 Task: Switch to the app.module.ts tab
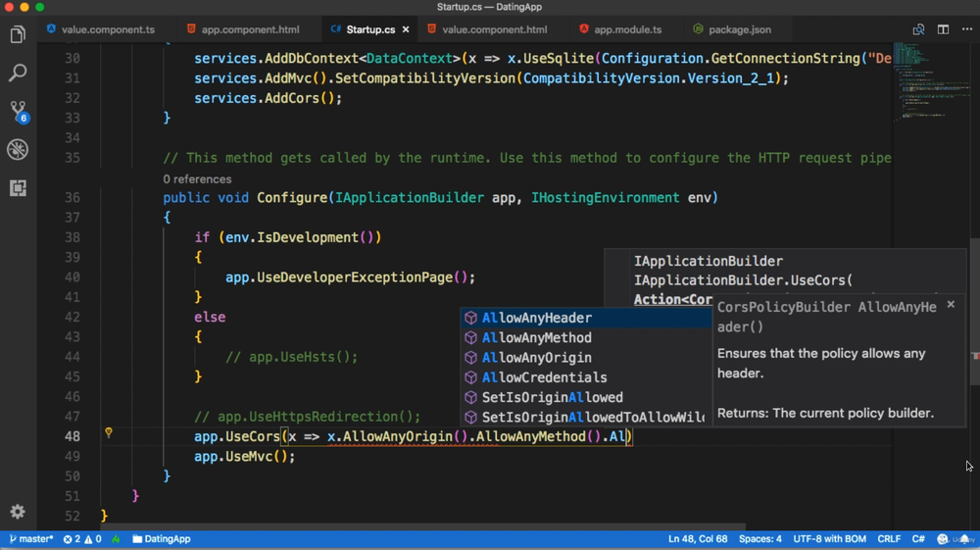pyautogui.click(x=627, y=29)
